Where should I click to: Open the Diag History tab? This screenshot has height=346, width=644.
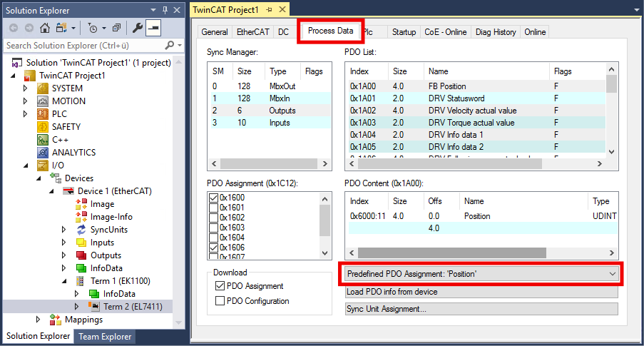coord(496,32)
